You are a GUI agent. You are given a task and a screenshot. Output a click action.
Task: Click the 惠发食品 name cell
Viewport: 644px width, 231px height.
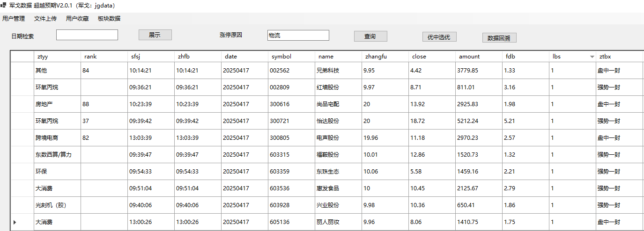pos(338,188)
